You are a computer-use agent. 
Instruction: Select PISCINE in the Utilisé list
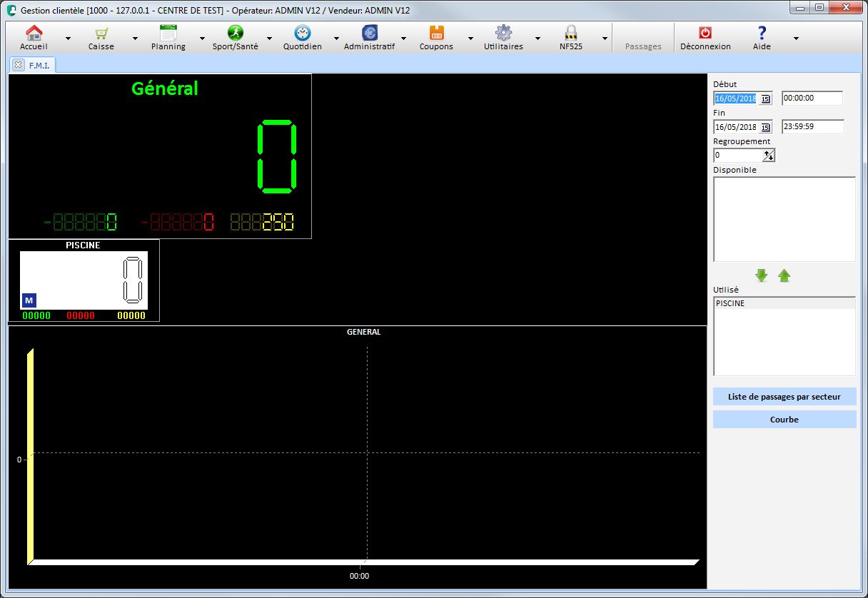(730, 303)
